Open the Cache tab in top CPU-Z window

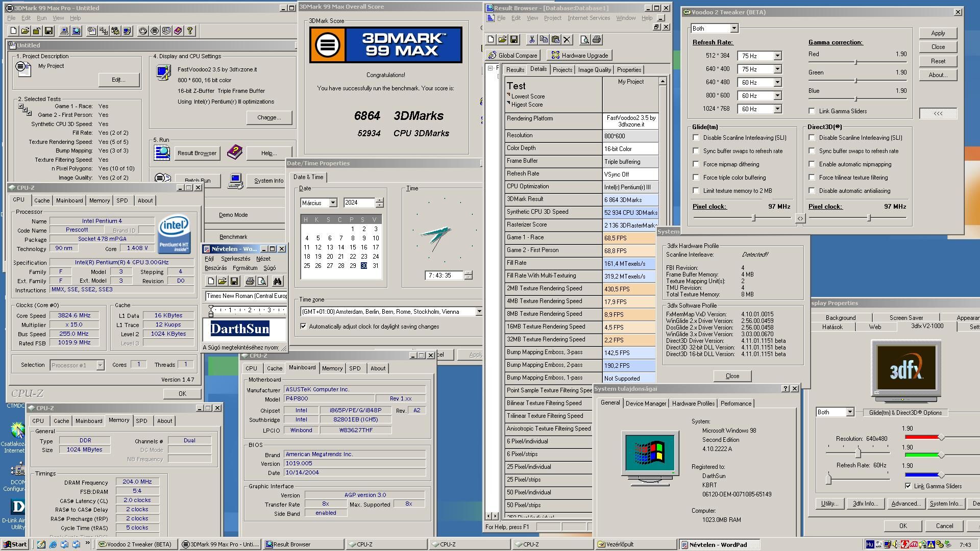[42, 201]
